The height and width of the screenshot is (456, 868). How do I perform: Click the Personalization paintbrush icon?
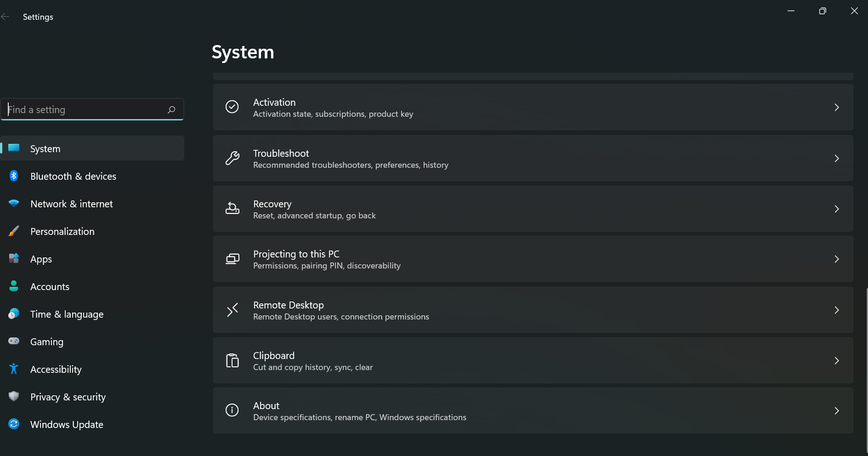(14, 231)
